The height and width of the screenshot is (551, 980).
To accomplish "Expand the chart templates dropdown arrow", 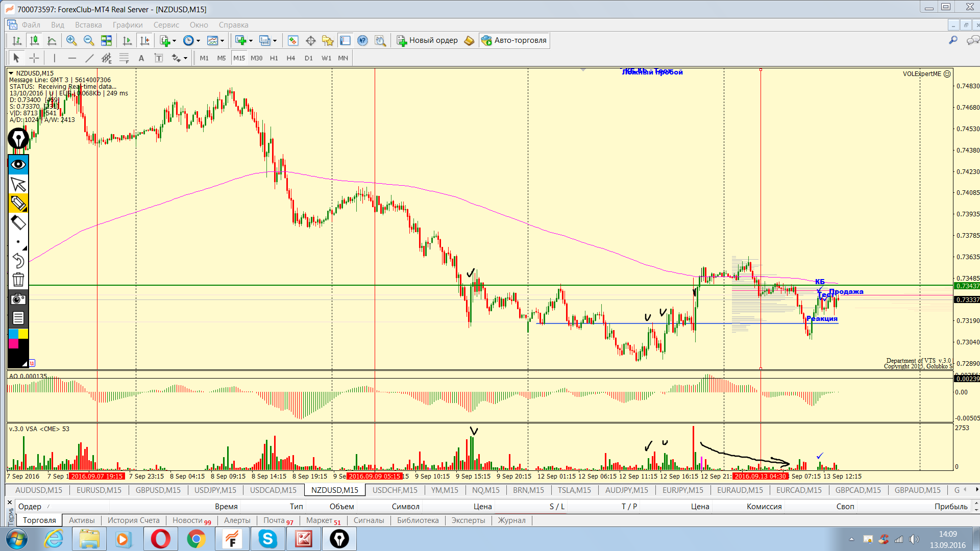I will click(x=223, y=41).
